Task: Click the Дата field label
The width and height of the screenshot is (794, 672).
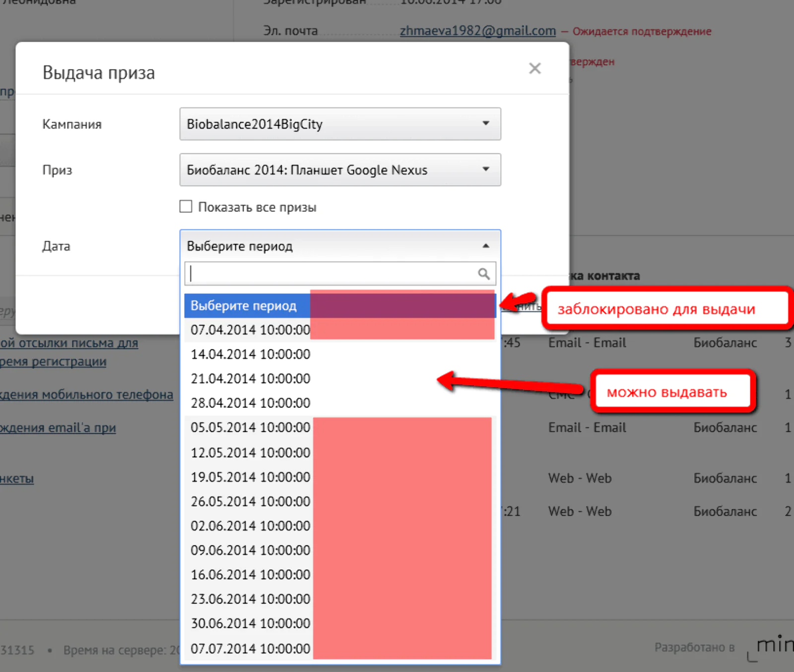Action: [x=56, y=246]
